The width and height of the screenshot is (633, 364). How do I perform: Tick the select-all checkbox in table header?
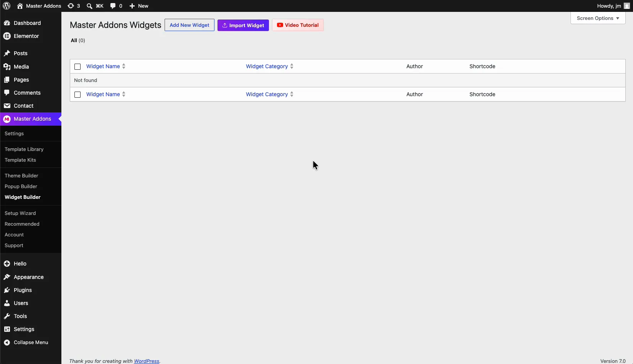tap(77, 67)
